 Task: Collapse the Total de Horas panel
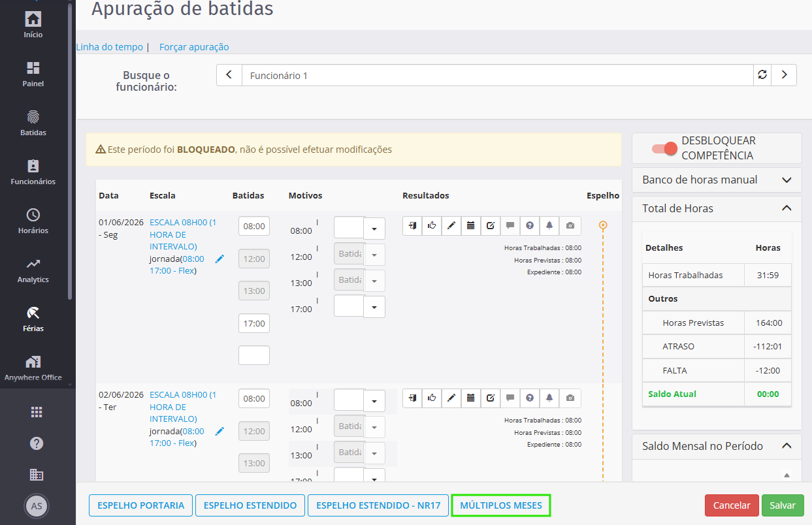coord(717,208)
